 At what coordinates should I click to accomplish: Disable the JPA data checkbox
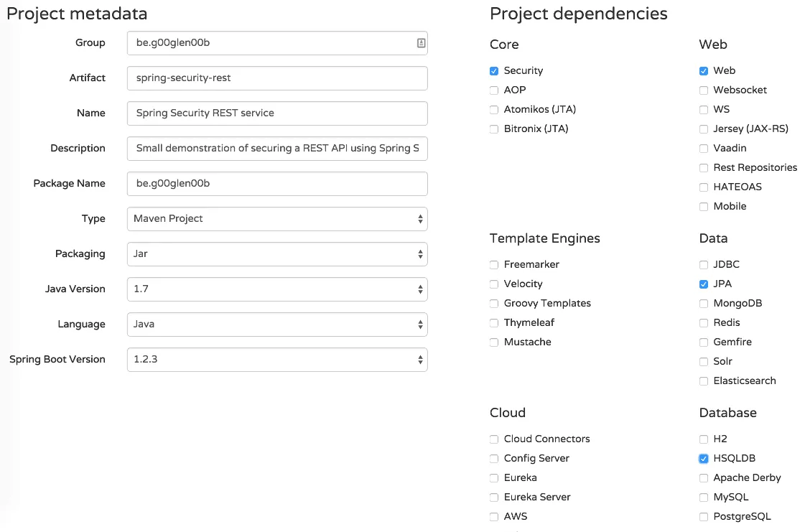point(704,284)
